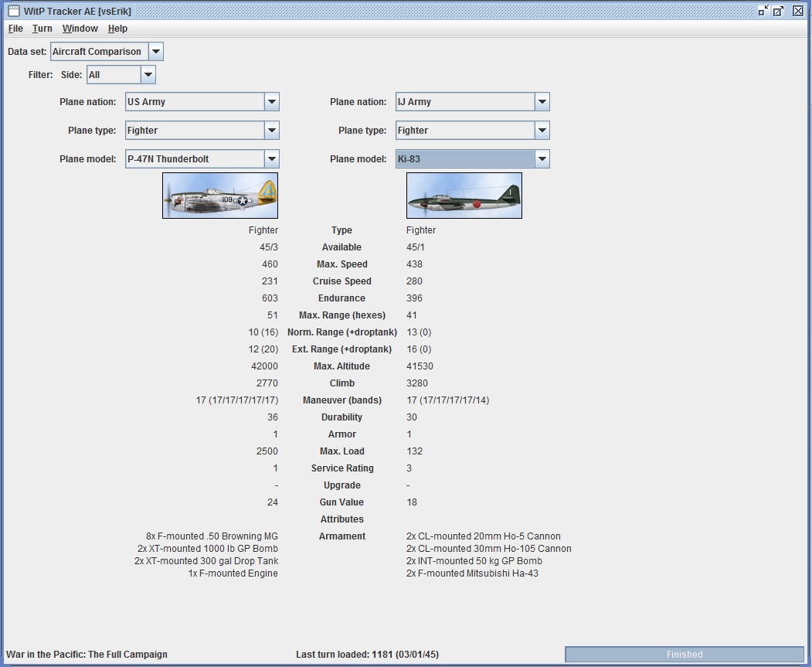Click P-47N max speed value 460
This screenshot has width=812, height=667.
pyautogui.click(x=270, y=264)
